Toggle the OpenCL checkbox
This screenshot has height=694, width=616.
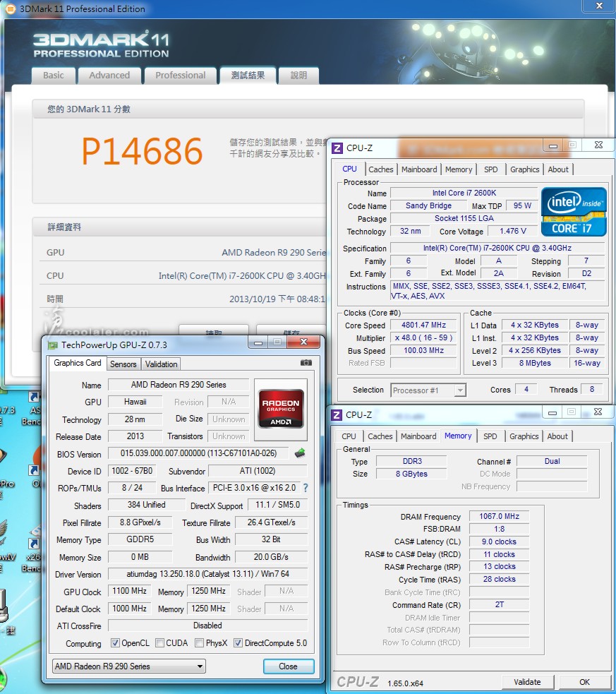(115, 642)
